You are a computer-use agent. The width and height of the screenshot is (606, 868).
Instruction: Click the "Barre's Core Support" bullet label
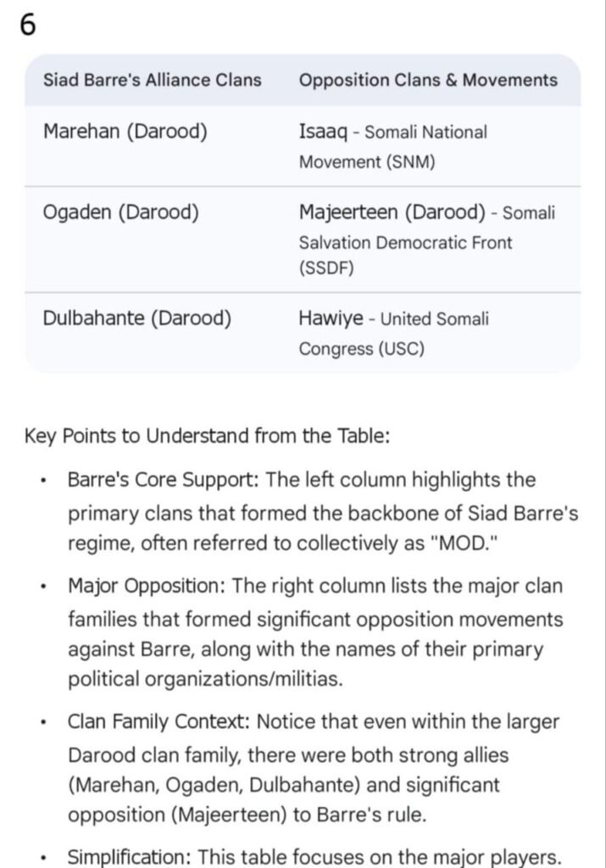tap(163, 480)
